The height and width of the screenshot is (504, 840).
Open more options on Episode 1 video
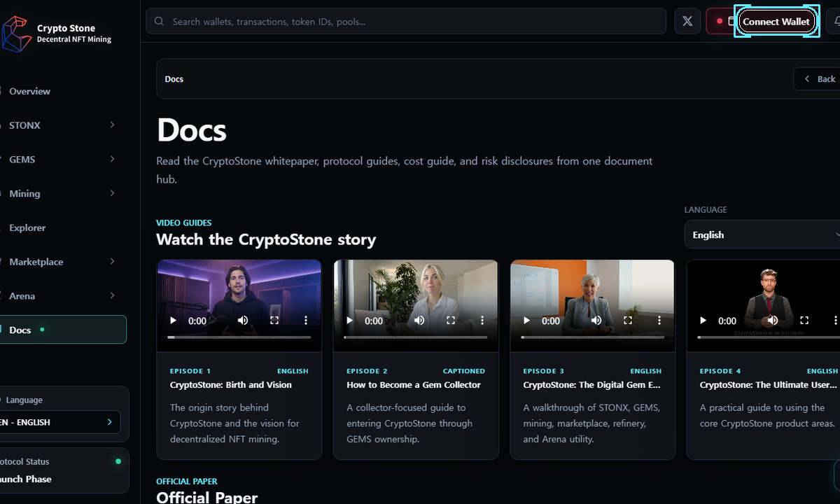coord(306,321)
